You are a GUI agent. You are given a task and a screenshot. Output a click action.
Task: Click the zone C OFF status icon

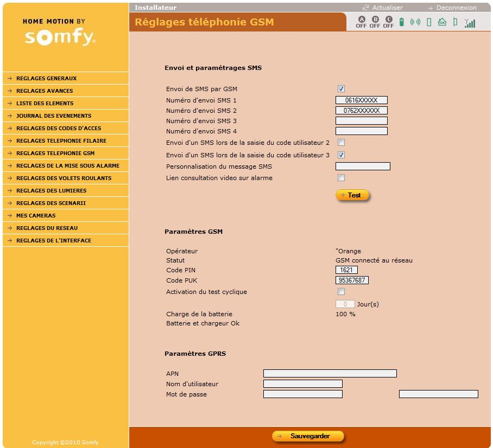pyautogui.click(x=388, y=22)
